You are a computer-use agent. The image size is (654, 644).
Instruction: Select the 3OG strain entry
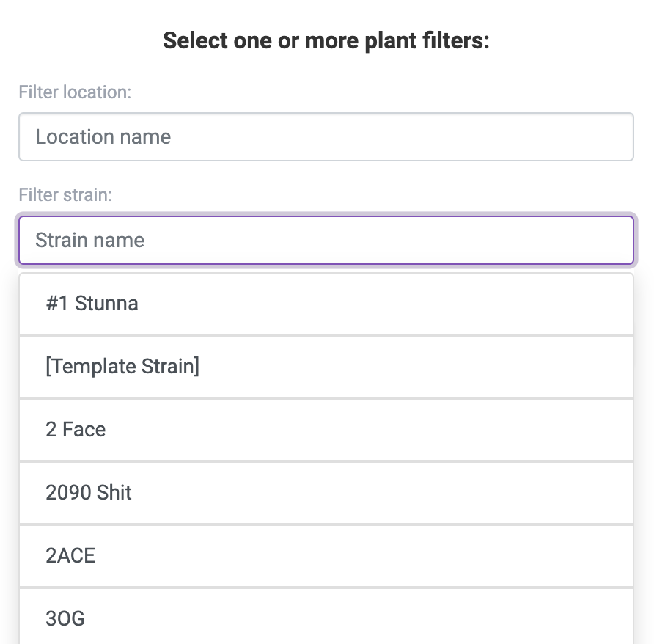tap(326, 618)
